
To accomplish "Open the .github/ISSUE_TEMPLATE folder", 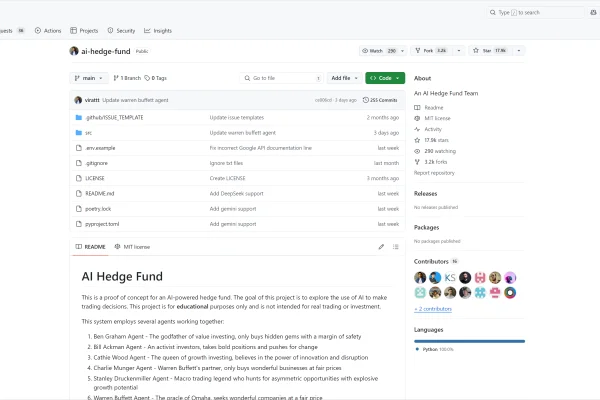I will click(114, 118).
